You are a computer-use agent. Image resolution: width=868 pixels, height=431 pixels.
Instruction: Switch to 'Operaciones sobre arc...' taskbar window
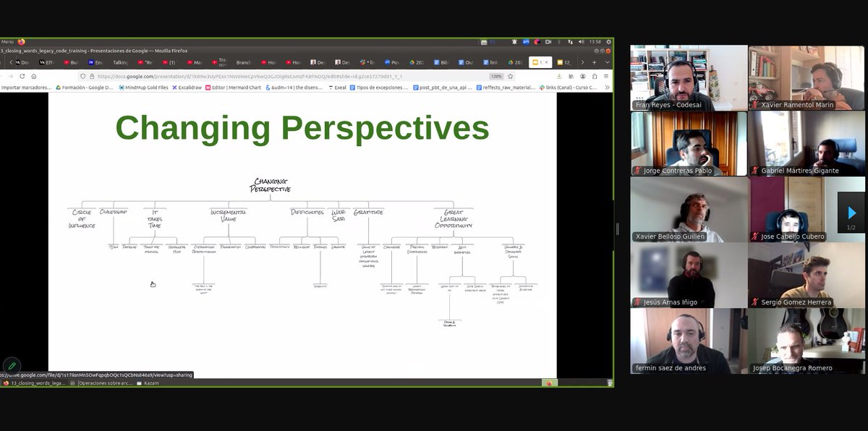click(x=101, y=383)
